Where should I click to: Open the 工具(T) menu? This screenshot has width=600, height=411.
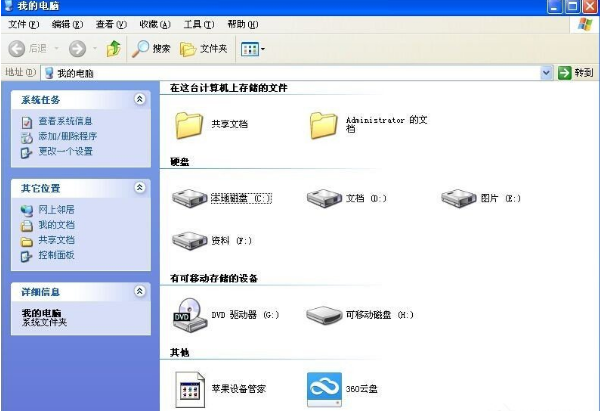coord(199,24)
